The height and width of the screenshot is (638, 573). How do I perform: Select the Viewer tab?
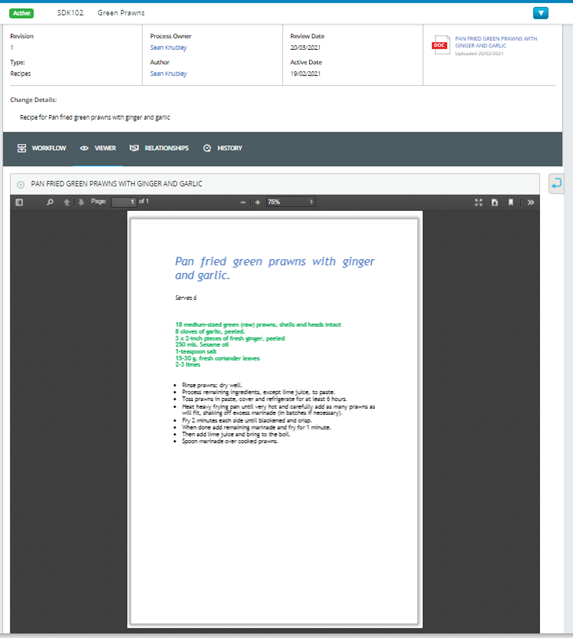coord(98,148)
